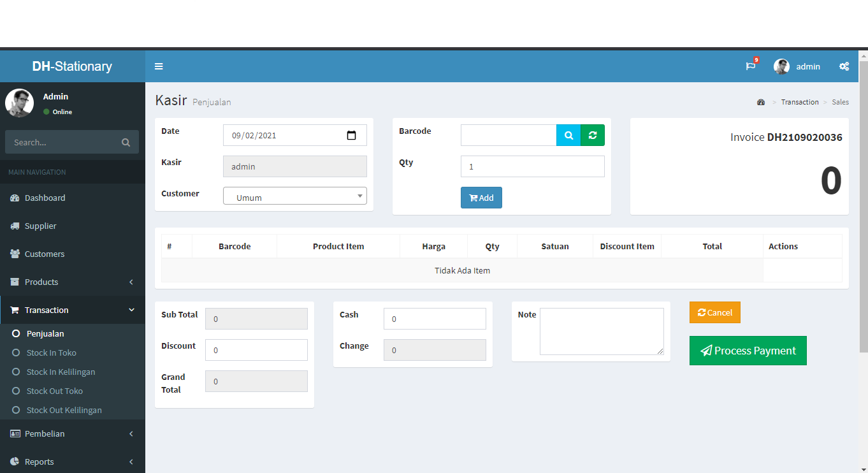Select Stock Out Kelilingan submenu item
Image resolution: width=868 pixels, height=473 pixels.
pos(64,410)
